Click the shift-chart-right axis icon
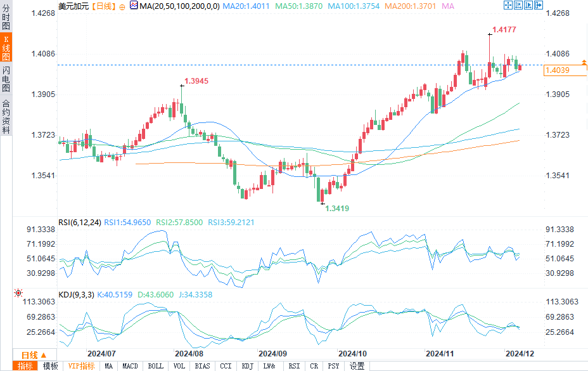This screenshot has width=588, height=371. 528,5
